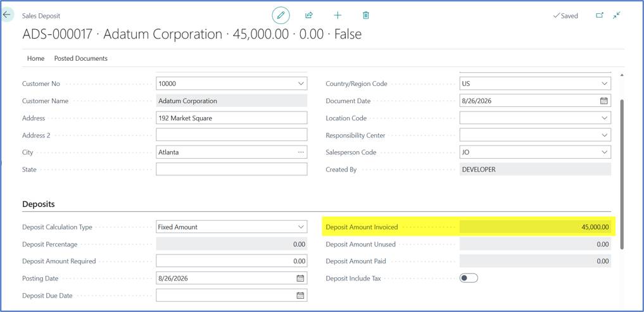Screen dimensions: 644x312
Task: Click the Deposit Amount Unused value
Action: pyautogui.click(x=535, y=244)
